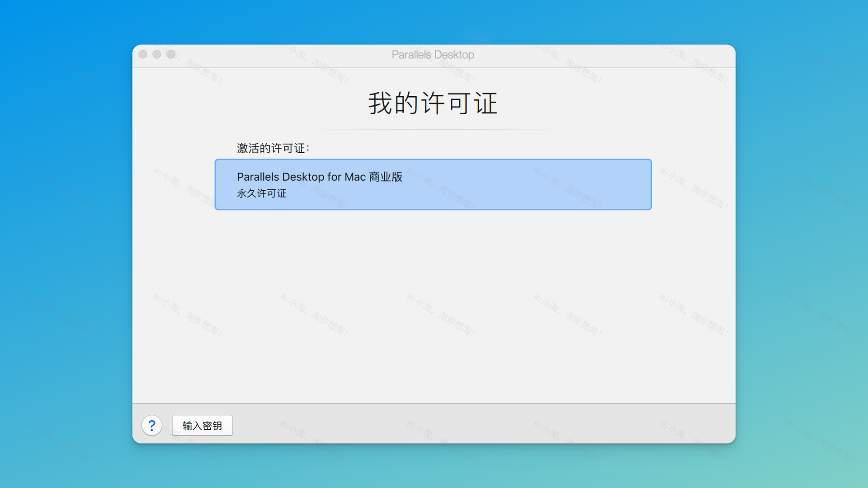Select the Parallels Desktop for Mac 商业版 license
Viewport: 868px width, 488px height.
pyautogui.click(x=433, y=184)
